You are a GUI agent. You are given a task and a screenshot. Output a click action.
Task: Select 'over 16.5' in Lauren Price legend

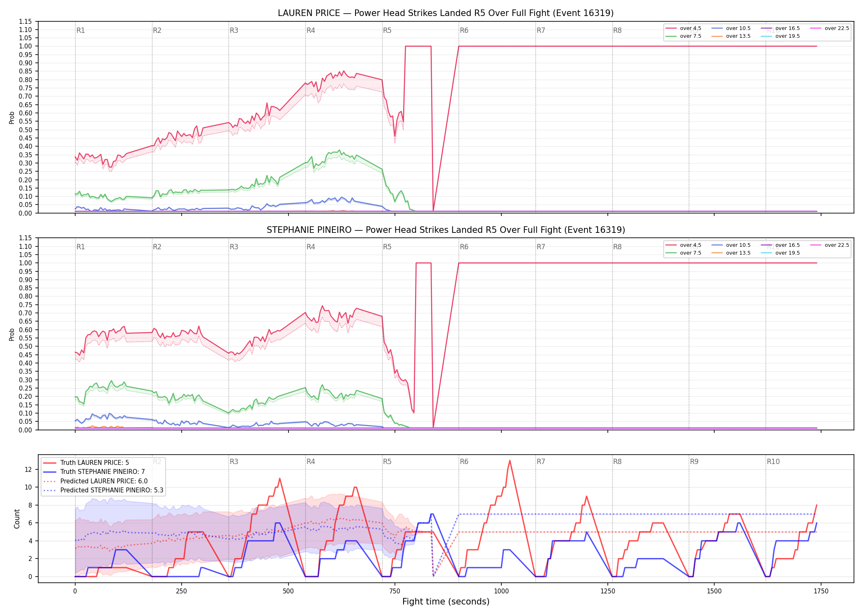coord(780,28)
